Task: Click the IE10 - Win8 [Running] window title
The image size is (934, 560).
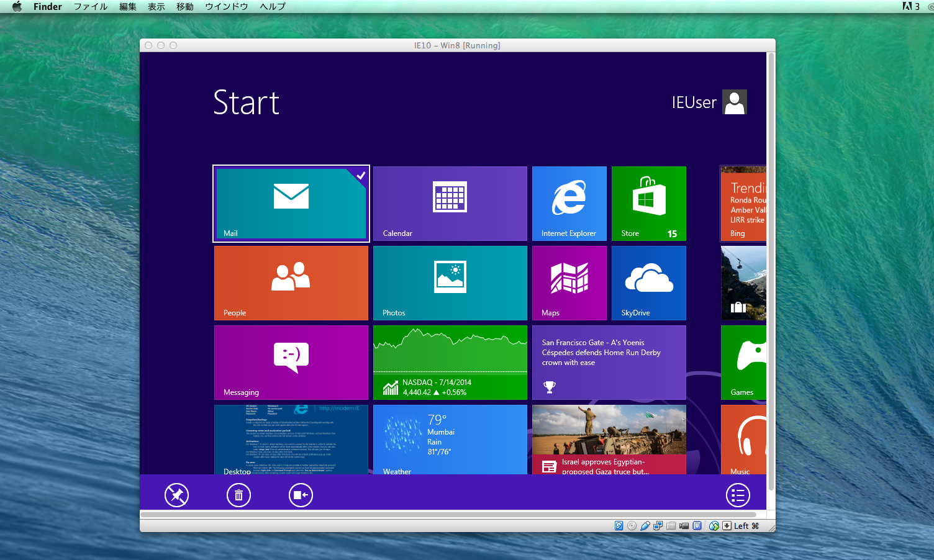Action: coord(457,45)
